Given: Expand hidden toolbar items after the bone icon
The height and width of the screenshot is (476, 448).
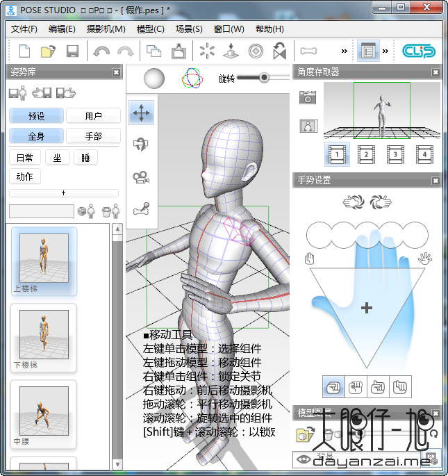Looking at the screenshot, I should coord(345,51).
